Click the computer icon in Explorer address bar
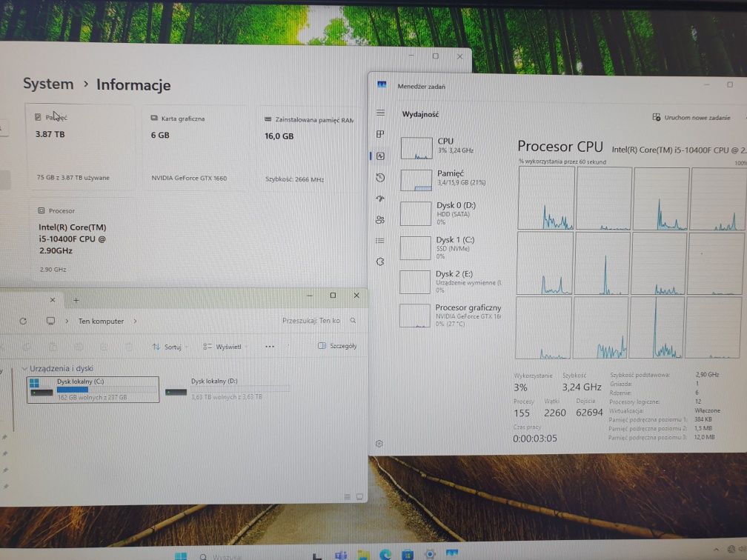747x560 pixels. coord(50,321)
